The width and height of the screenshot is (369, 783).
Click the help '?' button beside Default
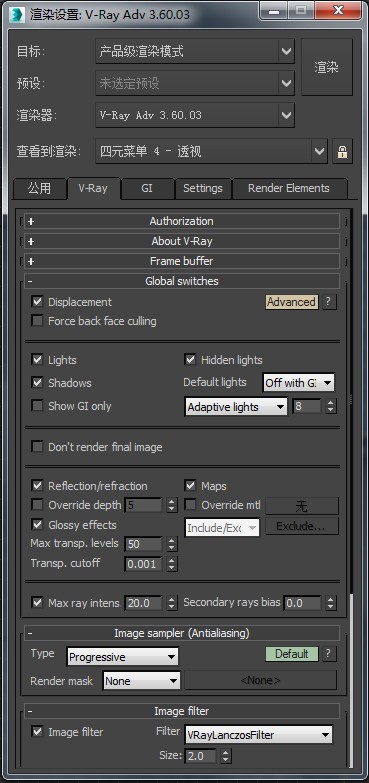(x=328, y=654)
